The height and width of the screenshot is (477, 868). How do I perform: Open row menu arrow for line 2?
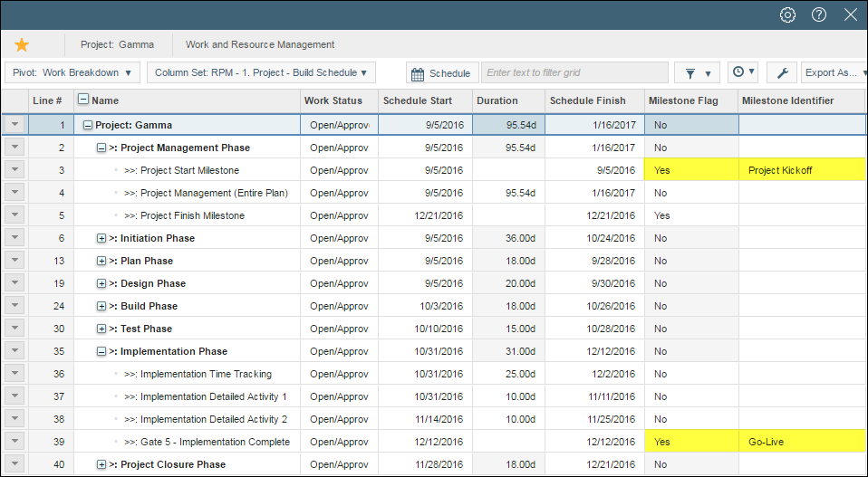click(14, 147)
